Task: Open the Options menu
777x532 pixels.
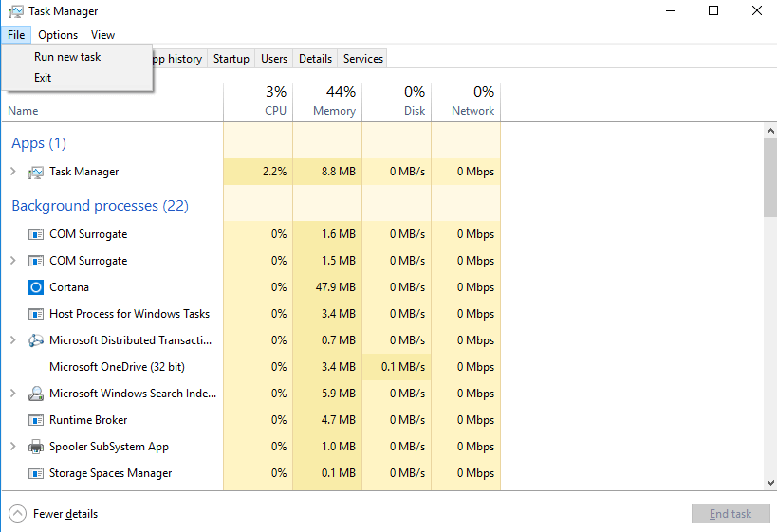Action: click(58, 35)
